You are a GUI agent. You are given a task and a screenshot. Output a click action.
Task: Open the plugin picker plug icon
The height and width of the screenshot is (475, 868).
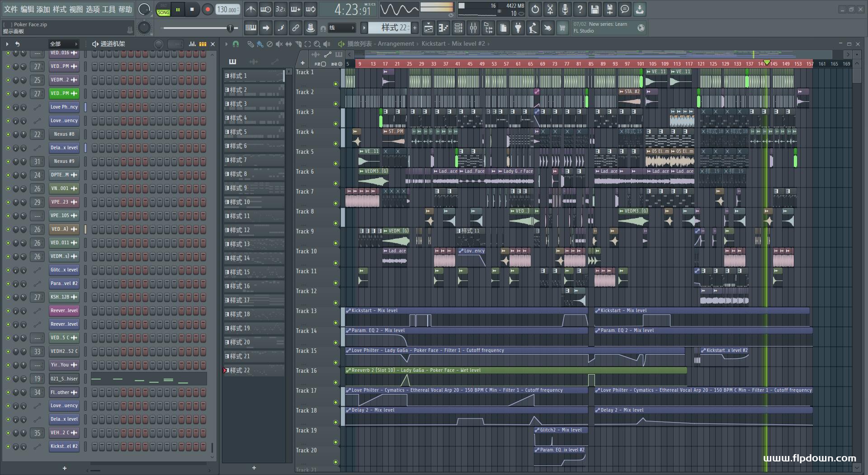(518, 28)
